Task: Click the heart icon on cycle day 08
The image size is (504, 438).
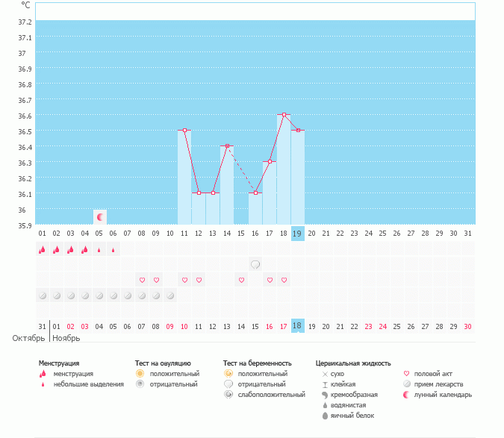Action: pos(142,280)
